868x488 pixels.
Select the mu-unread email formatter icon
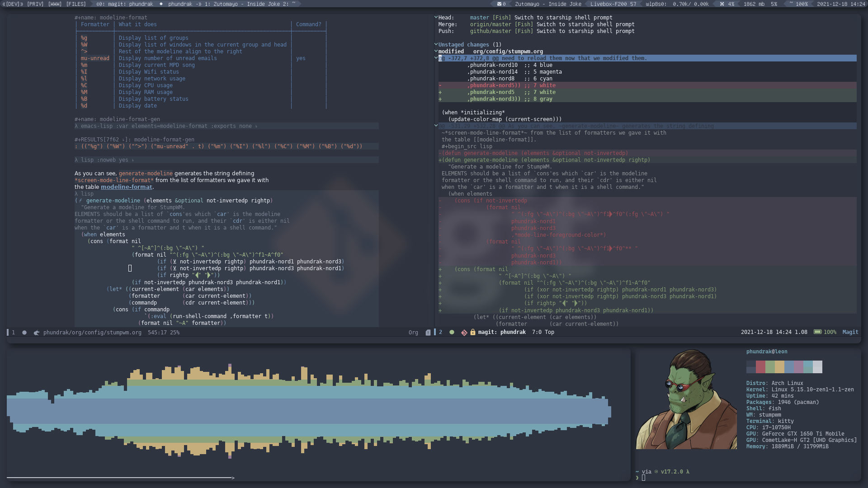(x=95, y=58)
